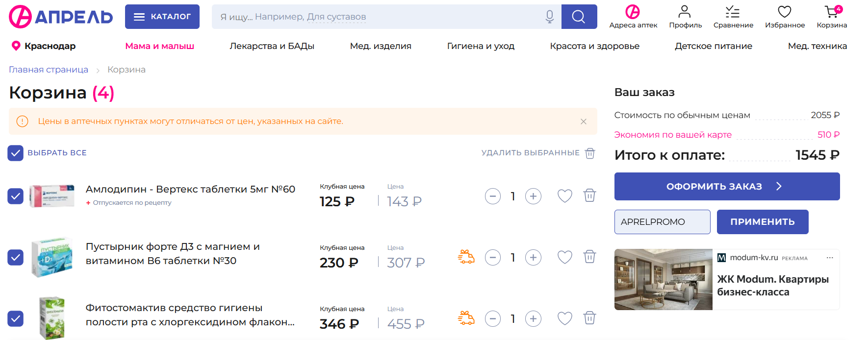Viewport: 868px width, 340px height.
Task: Click promo code field APRELPROMO
Action: pos(662,222)
